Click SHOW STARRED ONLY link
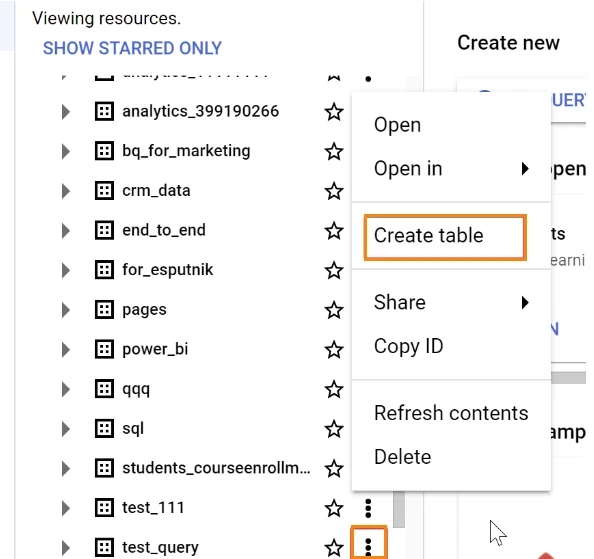594x559 pixels. (132, 48)
